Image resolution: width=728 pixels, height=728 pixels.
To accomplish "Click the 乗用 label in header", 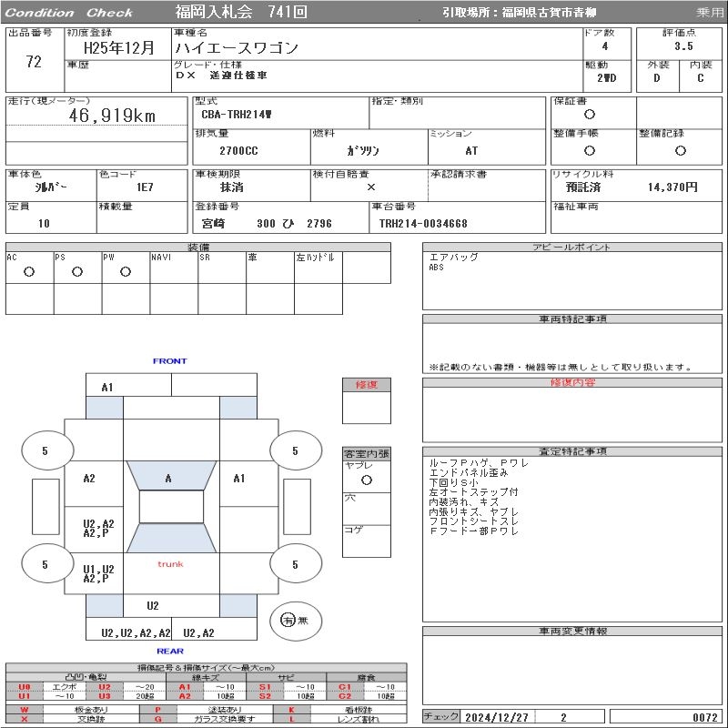I will 709,13.
